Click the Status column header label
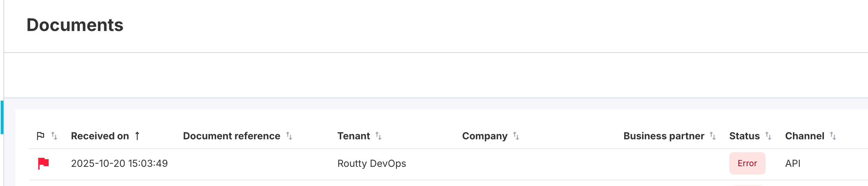Viewport: 868px width, 186px height. coord(744,136)
